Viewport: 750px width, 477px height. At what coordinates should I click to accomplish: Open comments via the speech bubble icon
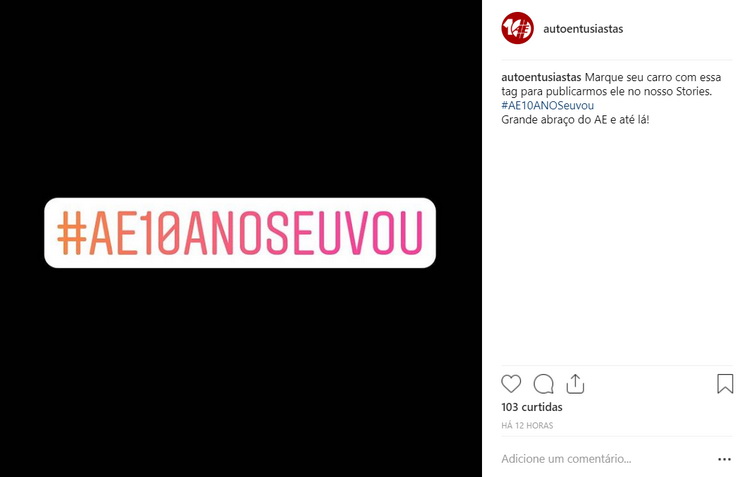click(543, 384)
